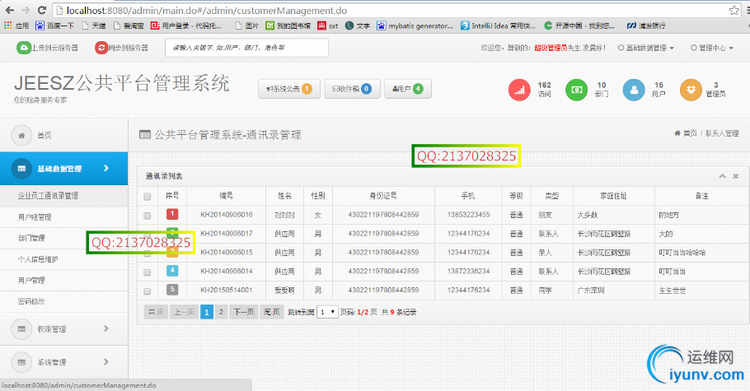This screenshot has width=750, height=391.
Task: Collapse the 通讯录列表 panel with the up chevron
Action: (x=722, y=176)
